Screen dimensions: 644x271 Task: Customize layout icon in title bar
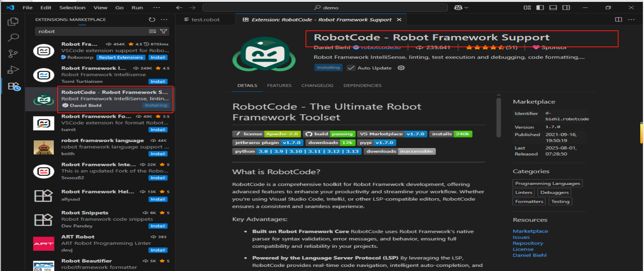527,7
